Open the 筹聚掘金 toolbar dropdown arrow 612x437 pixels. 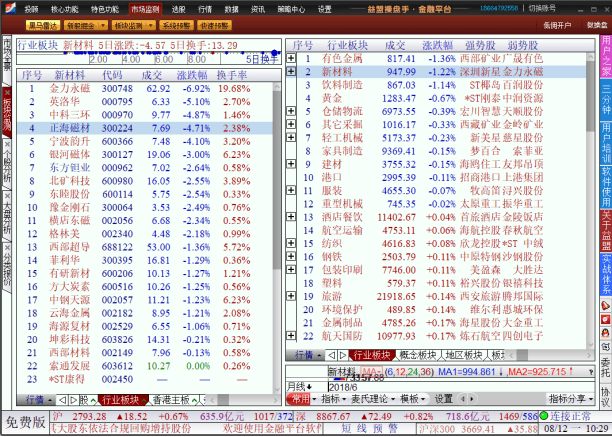pyautogui.click(x=103, y=26)
